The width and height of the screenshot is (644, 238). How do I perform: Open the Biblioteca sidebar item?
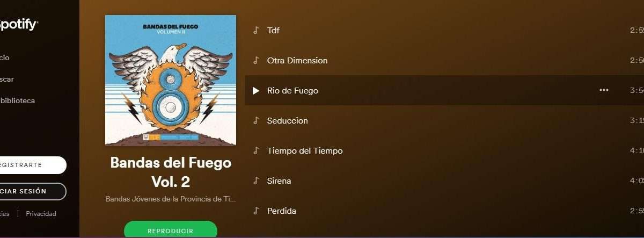click(17, 100)
